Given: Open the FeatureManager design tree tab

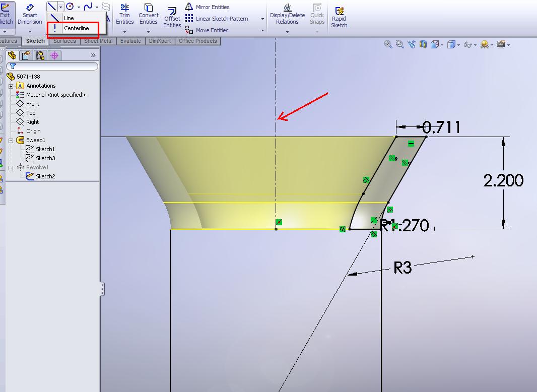Looking at the screenshot, I should pyautogui.click(x=12, y=55).
